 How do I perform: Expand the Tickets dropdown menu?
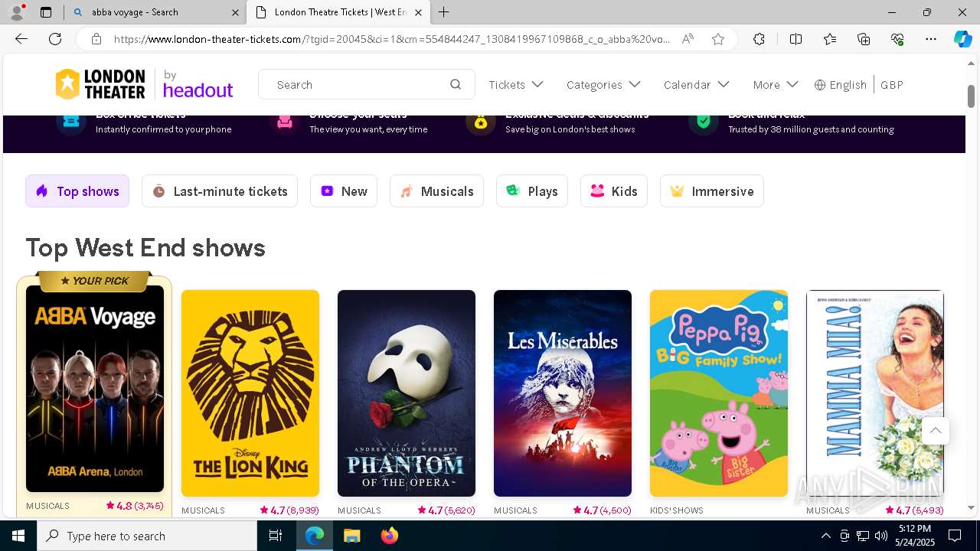tap(516, 85)
